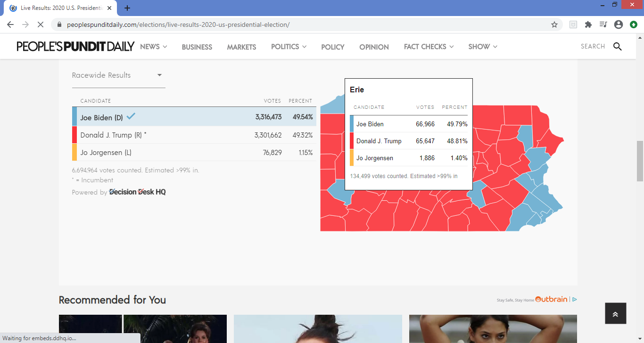
Task: Select the Joe Biden (D) racewide row
Action: point(194,117)
